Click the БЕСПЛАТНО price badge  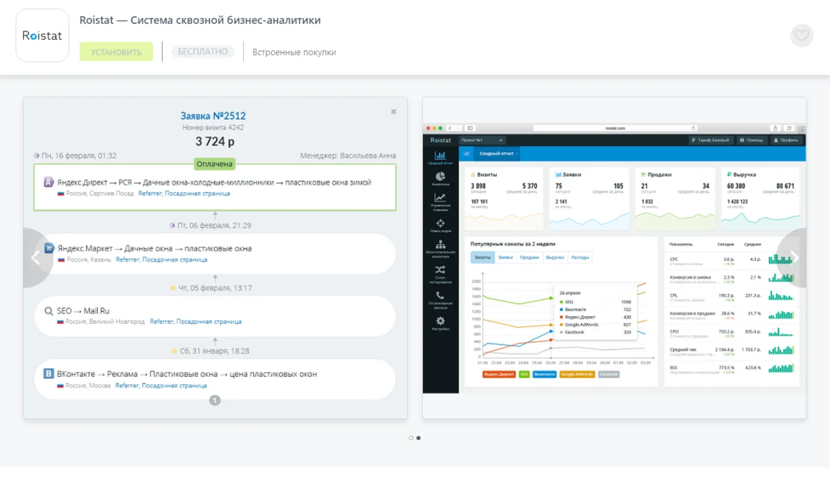(x=203, y=51)
